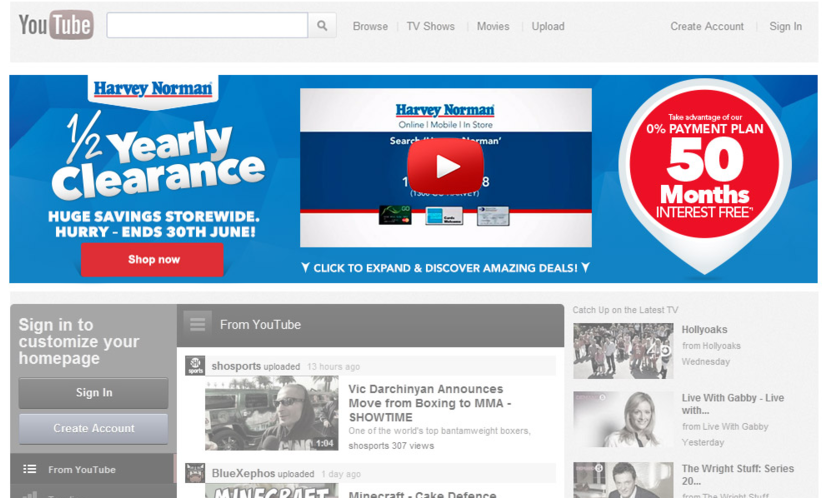The width and height of the screenshot is (828, 498).
Task: Click the search magnifier button
Action: click(x=322, y=26)
